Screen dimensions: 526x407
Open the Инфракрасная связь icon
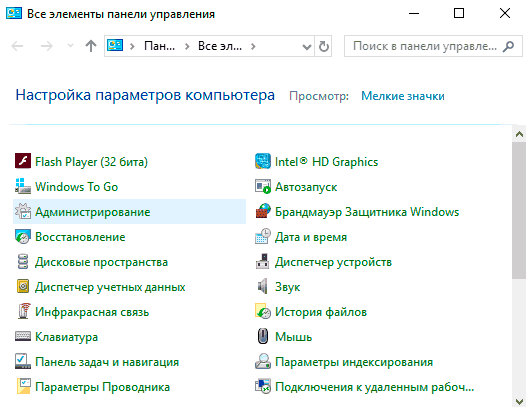point(23,312)
